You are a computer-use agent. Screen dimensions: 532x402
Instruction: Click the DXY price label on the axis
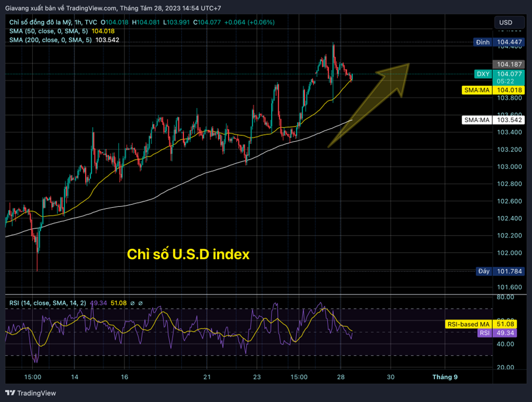(482, 74)
